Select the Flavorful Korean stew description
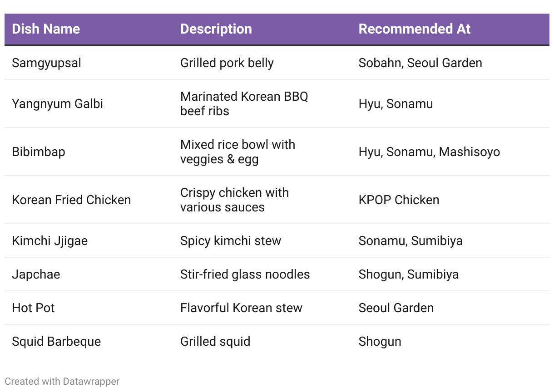 pos(241,308)
